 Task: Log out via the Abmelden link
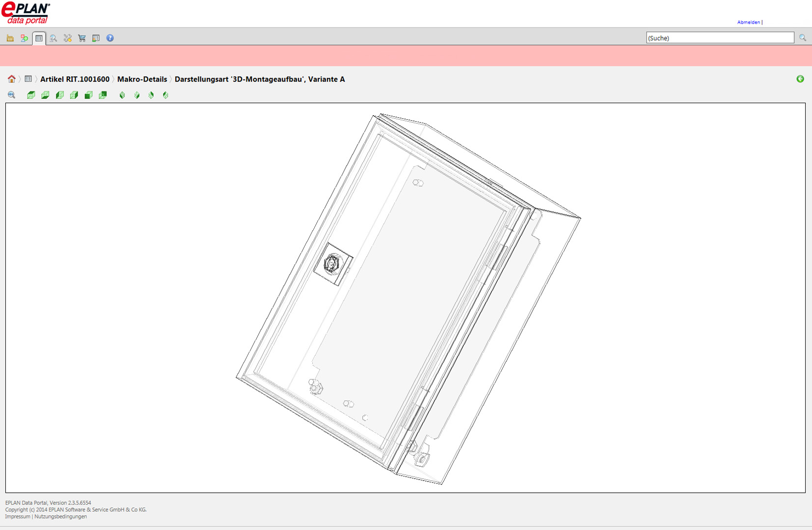(x=749, y=22)
